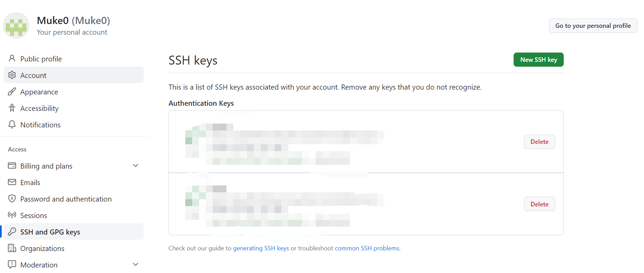Viewport: 644px width, 273px height.
Task: Open the Moderation menu item
Action: pos(74,265)
